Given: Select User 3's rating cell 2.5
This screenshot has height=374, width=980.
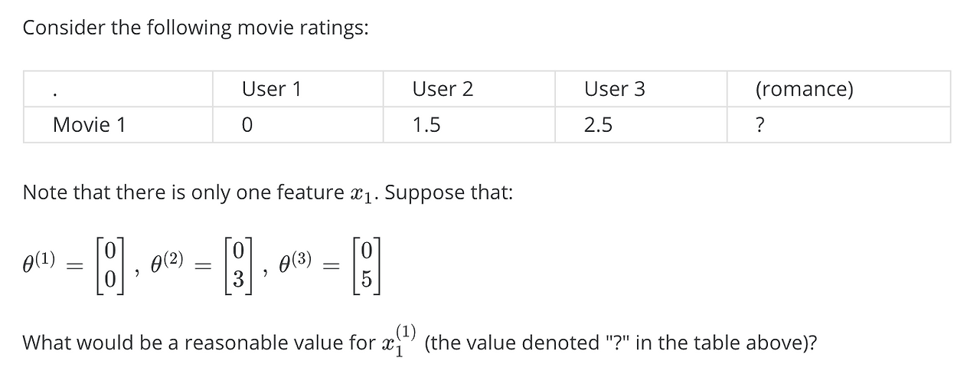Looking at the screenshot, I should (598, 125).
